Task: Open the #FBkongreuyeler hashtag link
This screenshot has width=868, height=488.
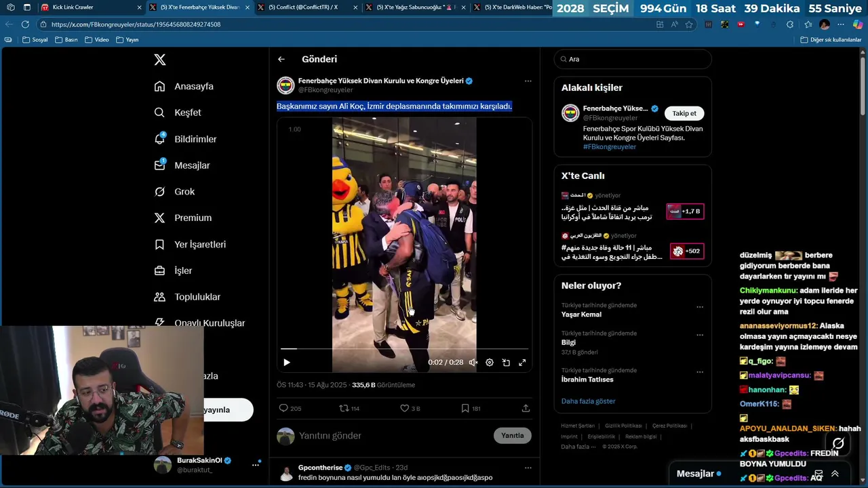Action: pos(610,146)
